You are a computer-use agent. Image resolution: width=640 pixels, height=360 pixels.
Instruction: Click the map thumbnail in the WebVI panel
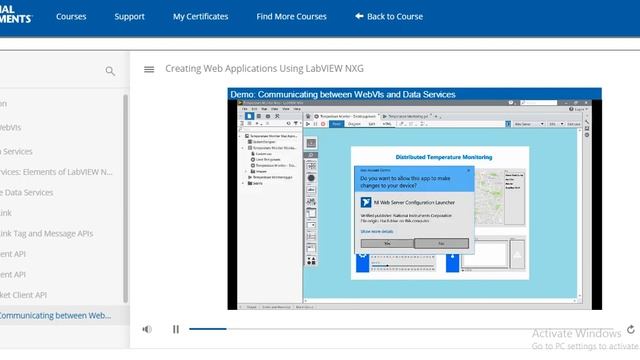(x=489, y=198)
